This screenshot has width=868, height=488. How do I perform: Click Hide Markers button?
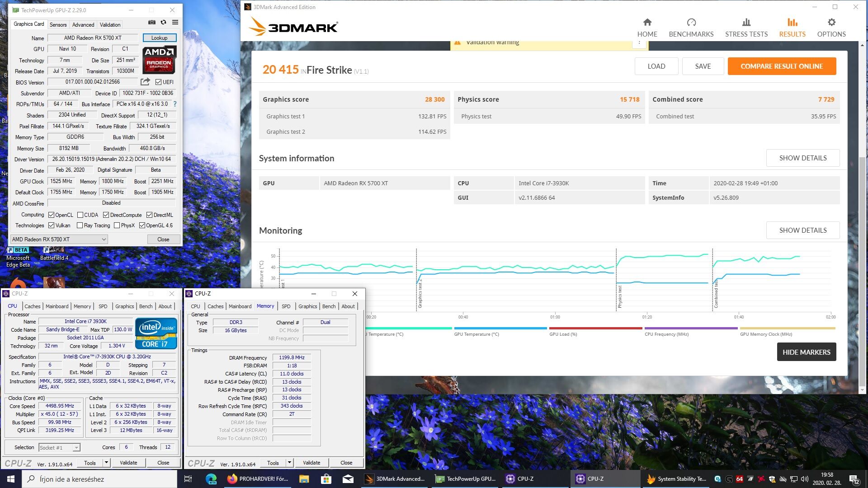(x=807, y=352)
